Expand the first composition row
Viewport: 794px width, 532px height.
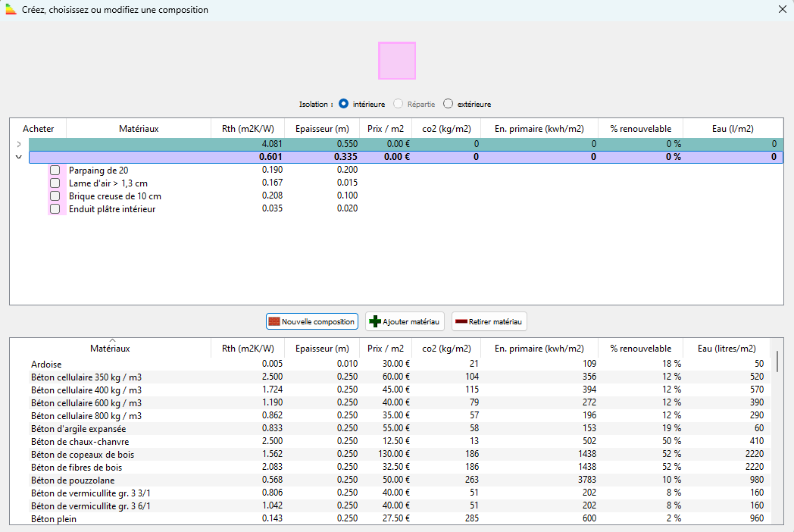point(18,143)
